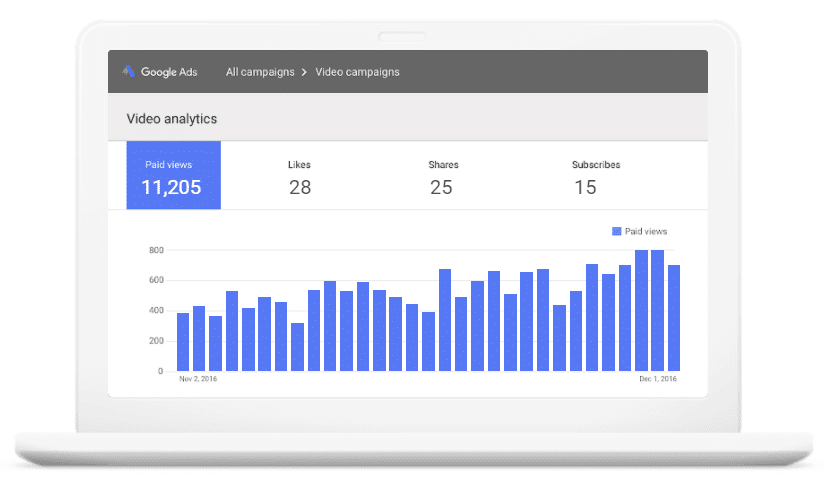Select the Paid views metric tab
Screen dimensions: 825x480
pos(173,176)
